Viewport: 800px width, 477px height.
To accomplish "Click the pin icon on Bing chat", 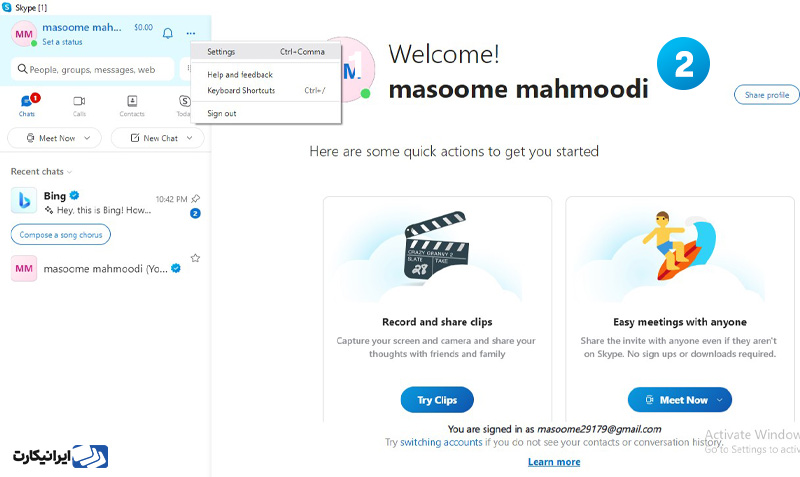I will pos(195,198).
